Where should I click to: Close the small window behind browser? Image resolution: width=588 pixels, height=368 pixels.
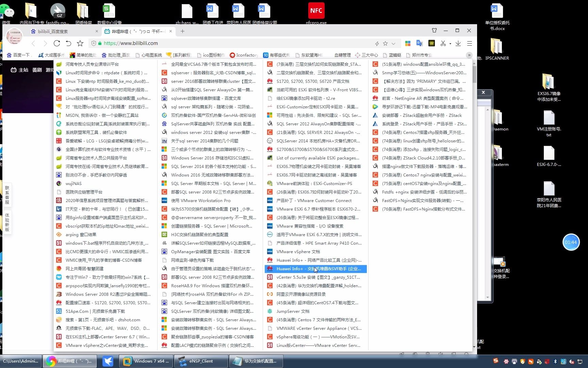point(483,92)
